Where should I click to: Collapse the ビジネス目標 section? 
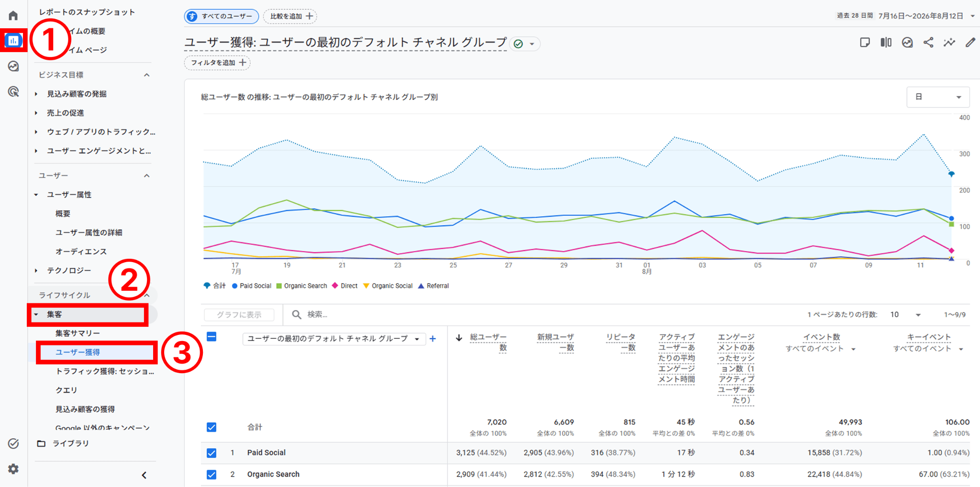pyautogui.click(x=147, y=75)
